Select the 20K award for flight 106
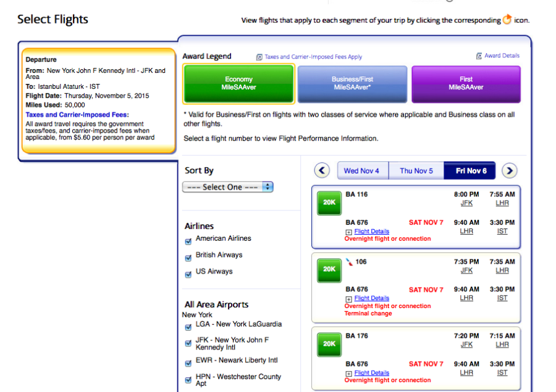 tap(329, 269)
